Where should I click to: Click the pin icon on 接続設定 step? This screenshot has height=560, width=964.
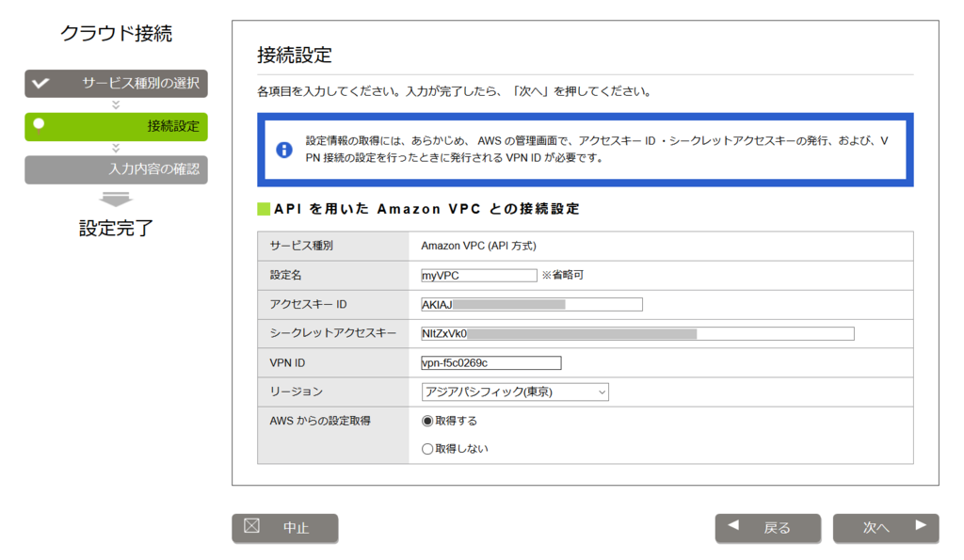[x=39, y=125]
